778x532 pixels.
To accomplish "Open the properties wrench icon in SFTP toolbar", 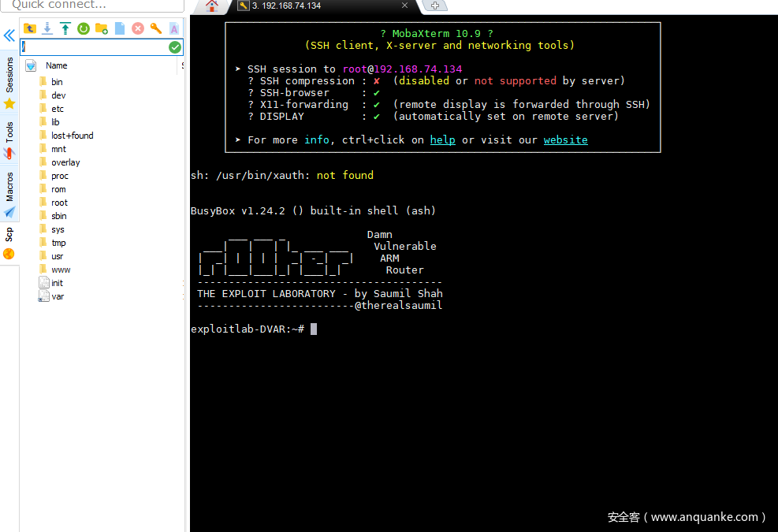I will point(156,28).
